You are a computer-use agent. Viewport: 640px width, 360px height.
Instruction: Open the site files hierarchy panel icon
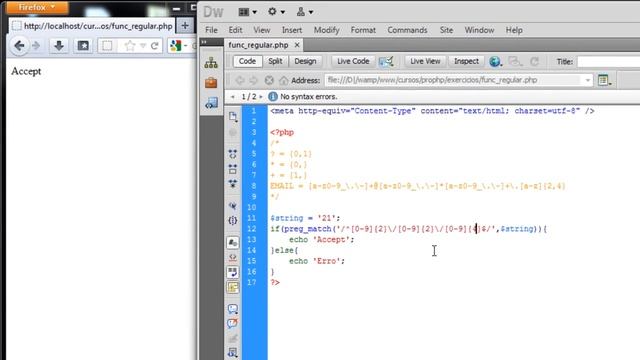click(211, 63)
